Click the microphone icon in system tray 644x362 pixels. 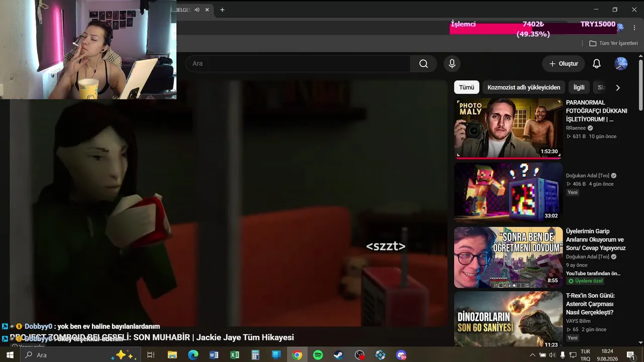(562, 355)
